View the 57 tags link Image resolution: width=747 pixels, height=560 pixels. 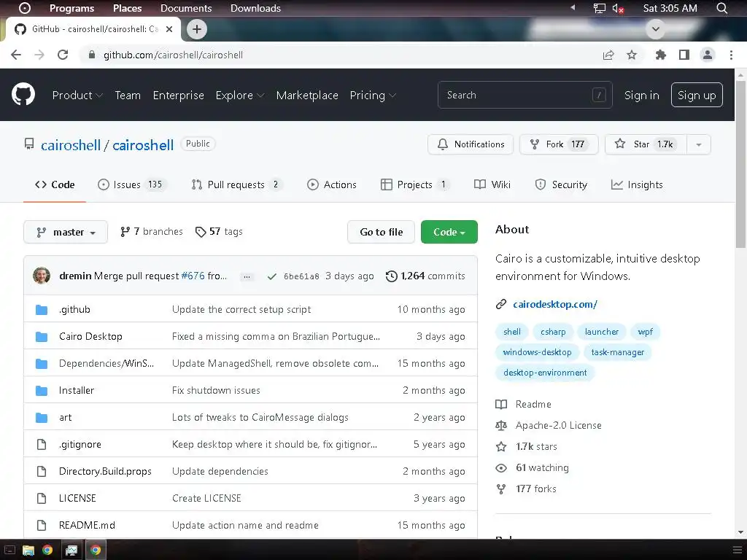pos(219,231)
